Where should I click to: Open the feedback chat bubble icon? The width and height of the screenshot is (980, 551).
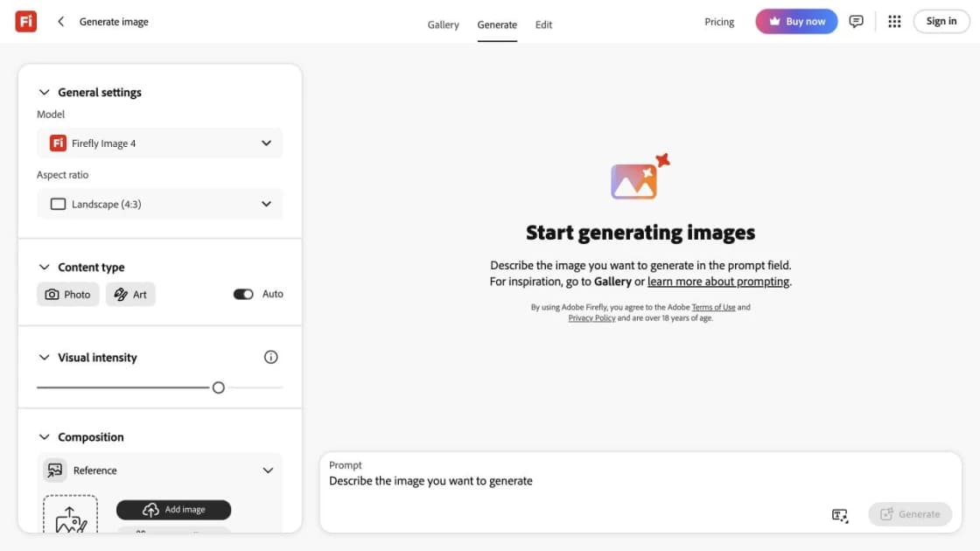point(857,21)
